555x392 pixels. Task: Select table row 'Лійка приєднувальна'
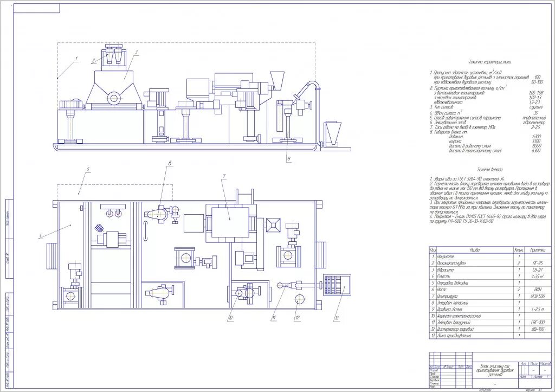tap(490, 336)
